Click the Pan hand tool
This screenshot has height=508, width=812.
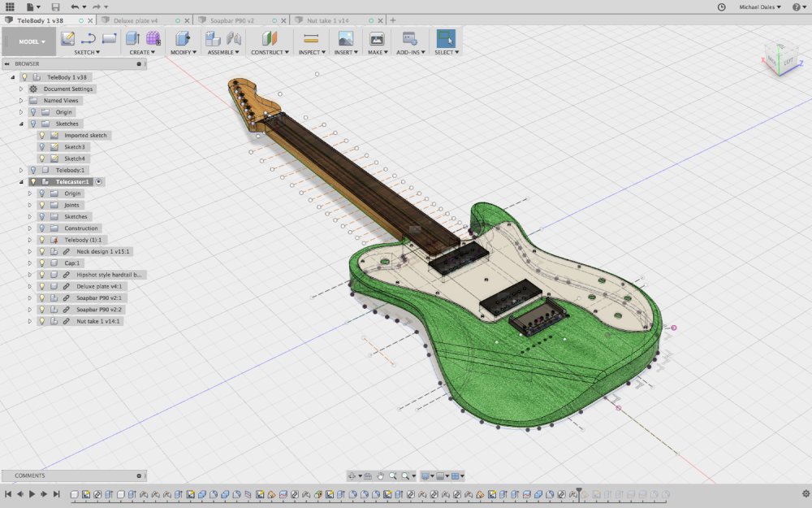pyautogui.click(x=380, y=475)
